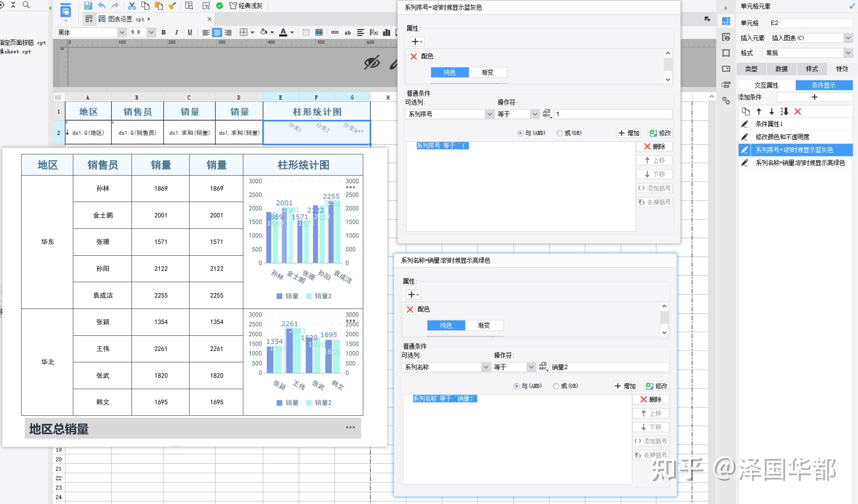The image size is (858, 504).
Task: Click the 增加 add condition button
Action: pos(628,133)
